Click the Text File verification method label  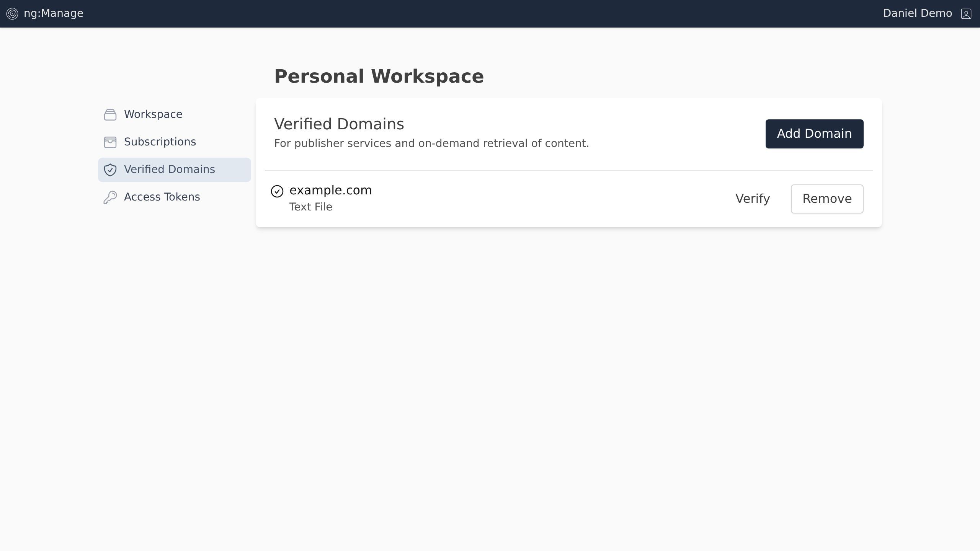point(310,207)
